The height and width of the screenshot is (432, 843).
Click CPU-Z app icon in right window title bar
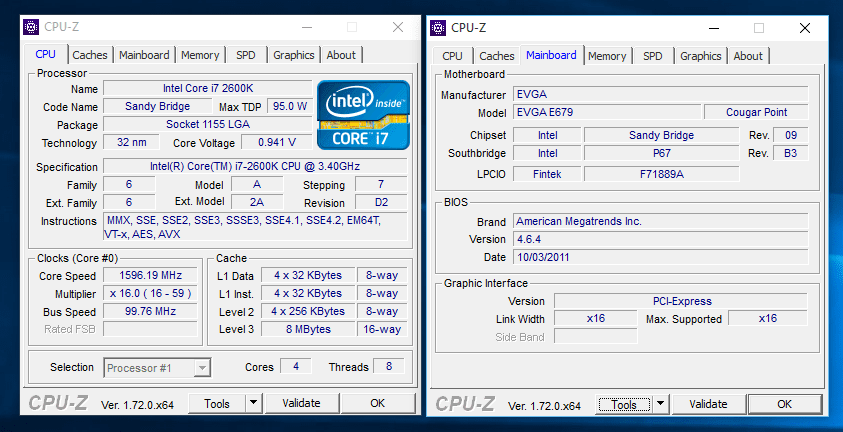coord(438,27)
